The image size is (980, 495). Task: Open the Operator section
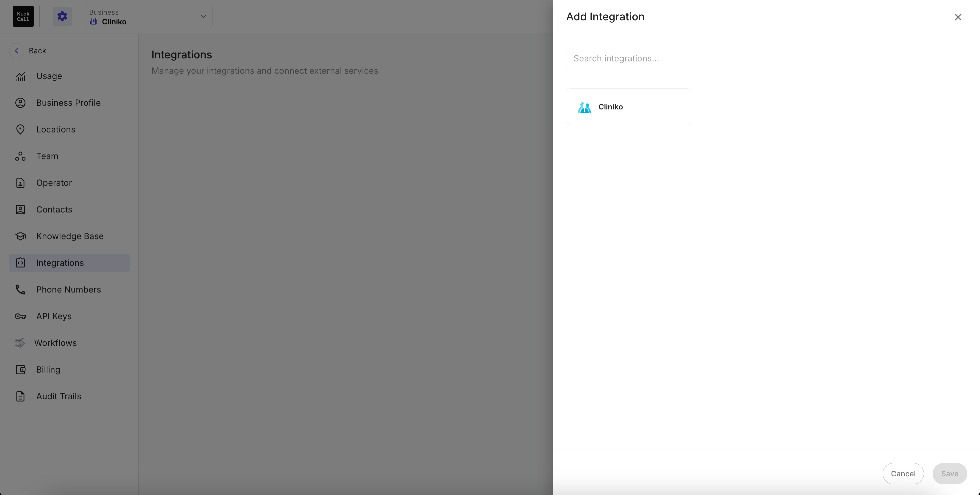click(69, 183)
